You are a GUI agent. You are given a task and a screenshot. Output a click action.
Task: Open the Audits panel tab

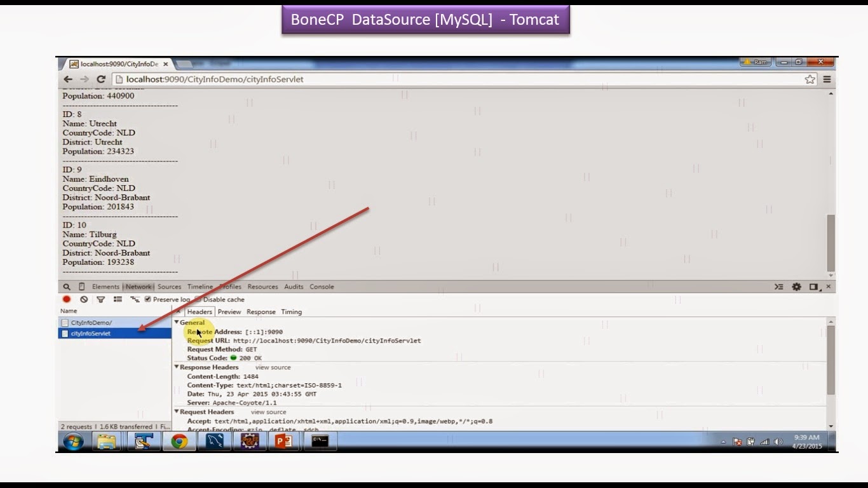[x=294, y=287]
